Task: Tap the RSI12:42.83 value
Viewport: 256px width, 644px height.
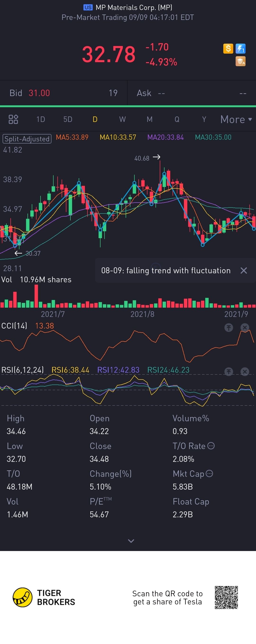Action: (x=118, y=370)
